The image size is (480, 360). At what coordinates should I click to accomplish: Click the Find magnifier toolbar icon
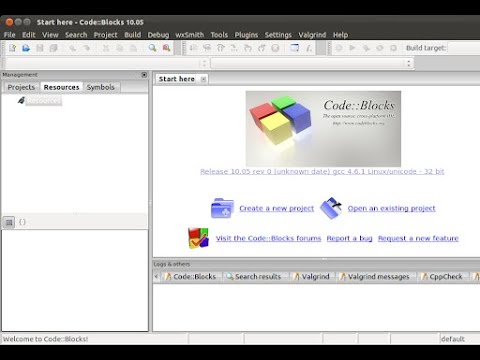tap(153, 48)
